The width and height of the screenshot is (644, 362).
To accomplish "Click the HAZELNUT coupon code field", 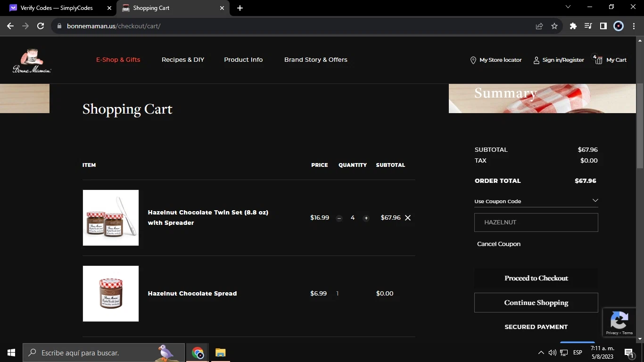I will click(x=536, y=222).
